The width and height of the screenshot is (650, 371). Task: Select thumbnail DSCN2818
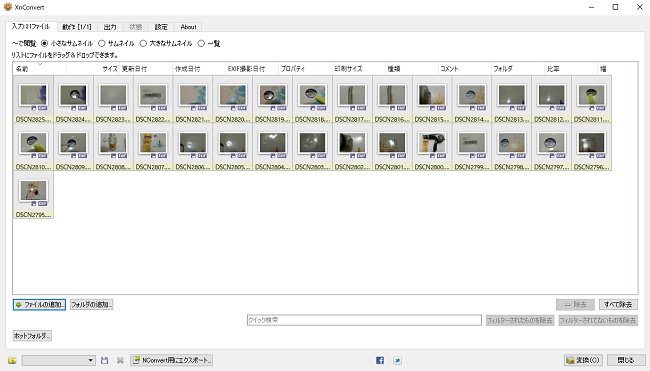pos(312,99)
